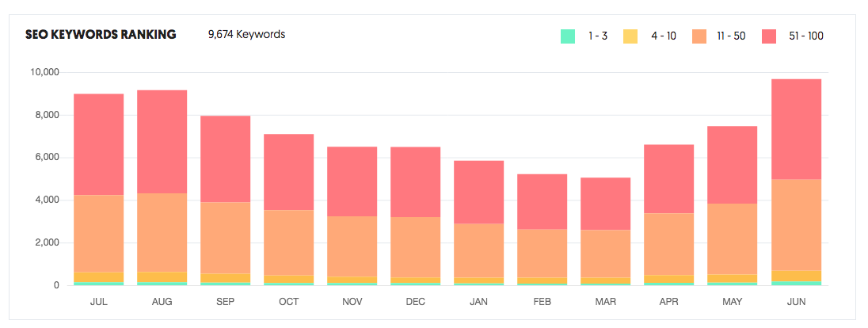
Task: Click the OCT month axis label
Action: 289,302
